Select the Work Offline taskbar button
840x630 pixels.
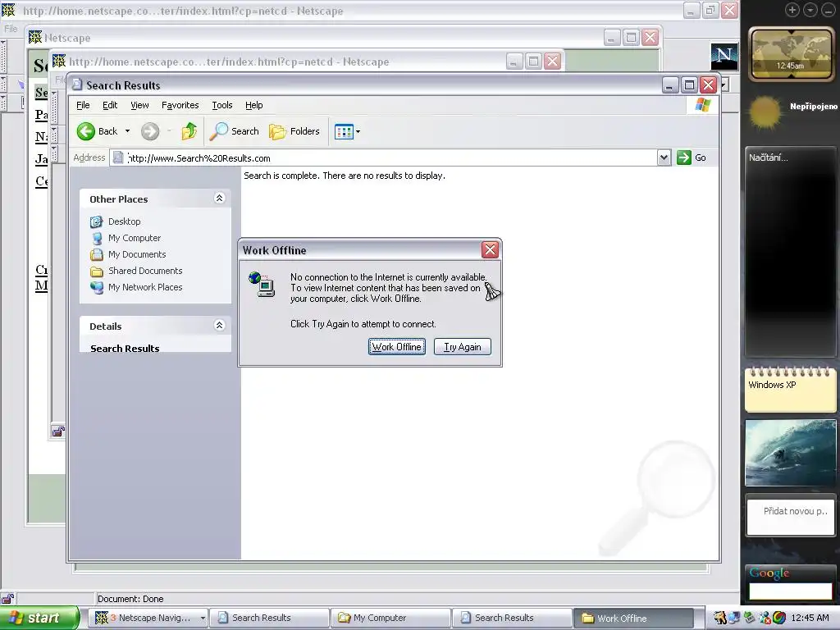(633, 618)
